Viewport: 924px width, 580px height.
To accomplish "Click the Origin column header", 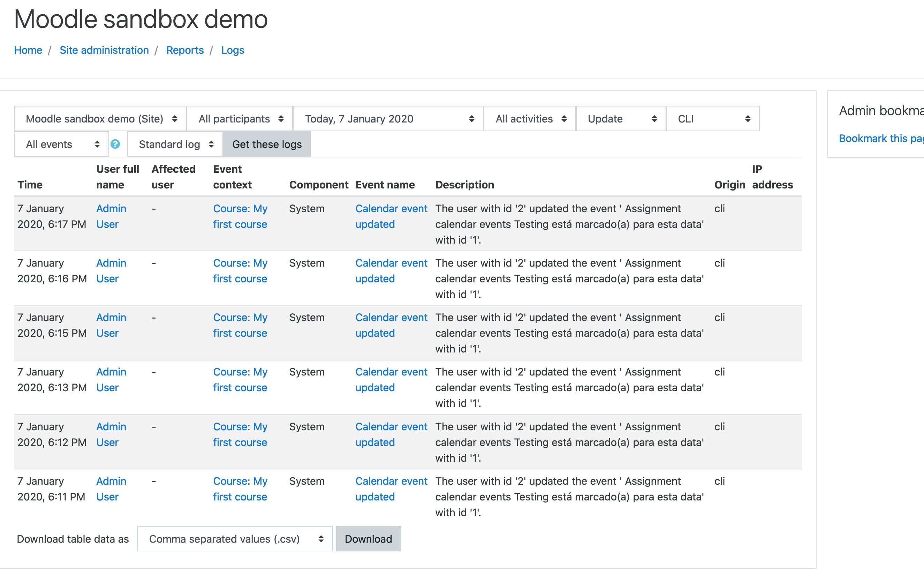I will tap(730, 185).
